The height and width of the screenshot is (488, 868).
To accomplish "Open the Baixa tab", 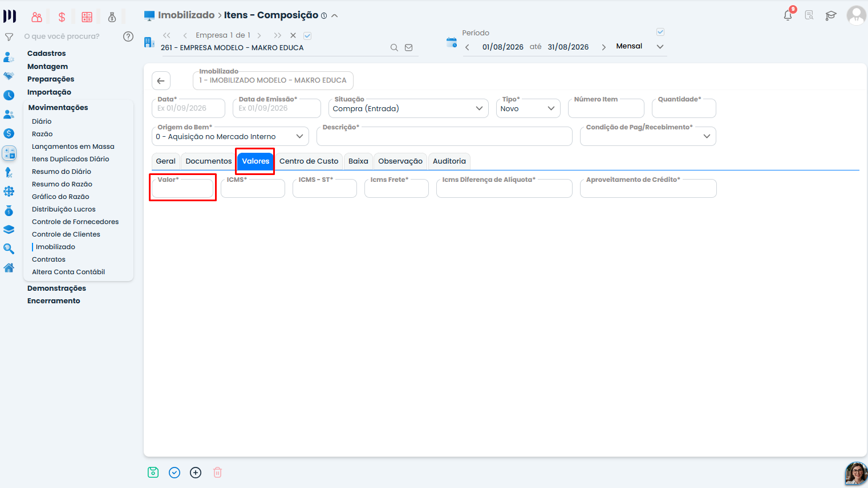I will 358,161.
